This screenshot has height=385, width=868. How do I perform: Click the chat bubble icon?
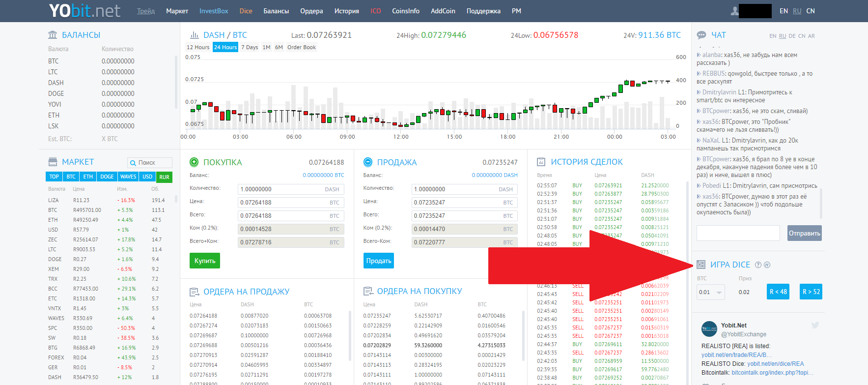click(701, 35)
